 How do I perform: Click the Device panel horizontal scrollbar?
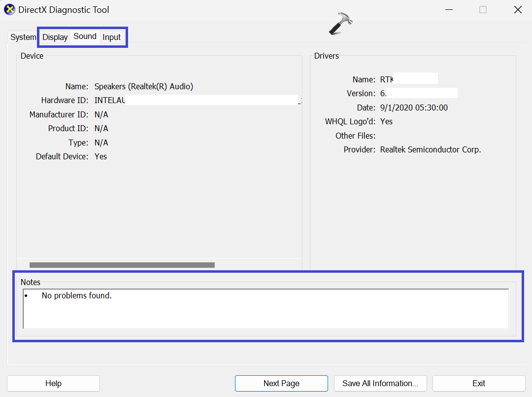(122, 265)
